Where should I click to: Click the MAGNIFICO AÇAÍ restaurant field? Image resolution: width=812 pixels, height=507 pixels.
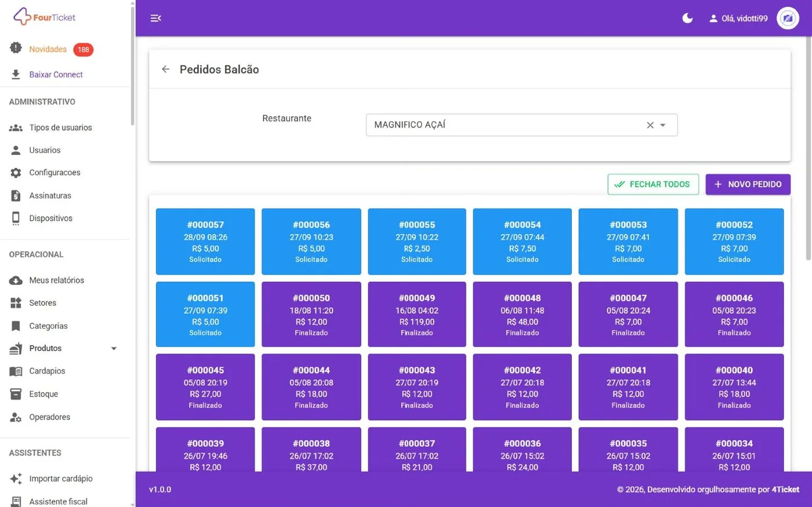pos(521,125)
